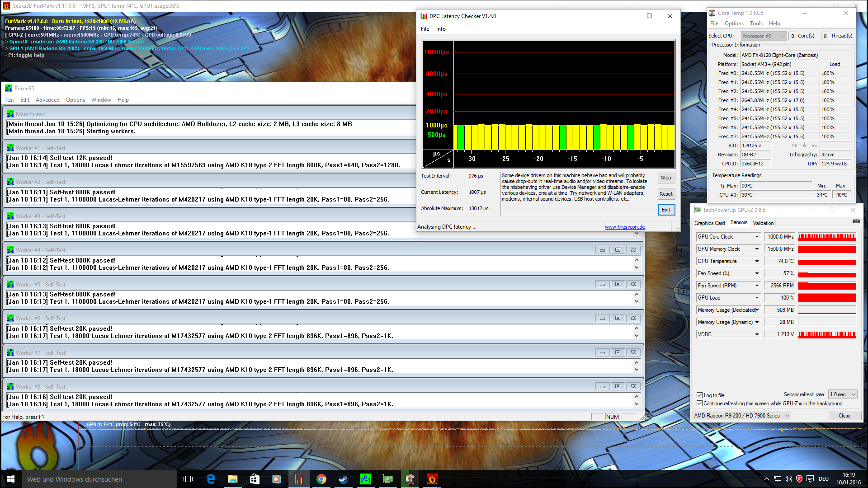Open the Advanced menu in Prime95

(x=47, y=100)
